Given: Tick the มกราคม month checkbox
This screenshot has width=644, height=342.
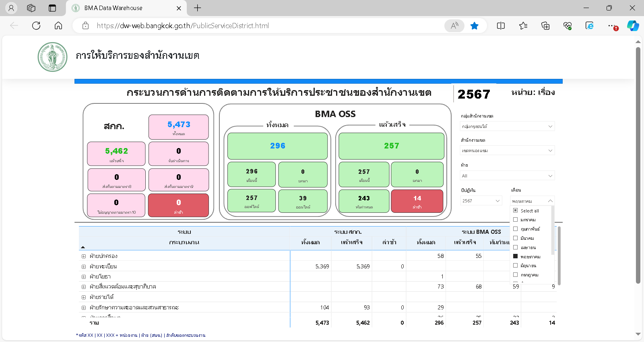Looking at the screenshot, I should (515, 220).
